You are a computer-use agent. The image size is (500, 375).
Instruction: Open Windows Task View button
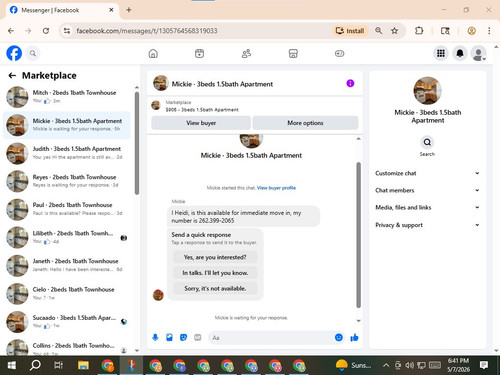[x=58, y=366]
